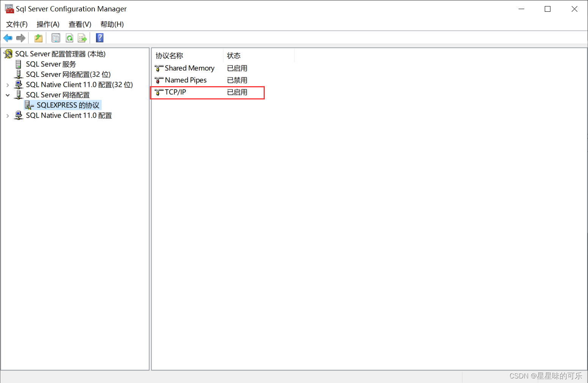Click the Back arrow toolbar icon
This screenshot has height=383, width=588.
point(8,38)
